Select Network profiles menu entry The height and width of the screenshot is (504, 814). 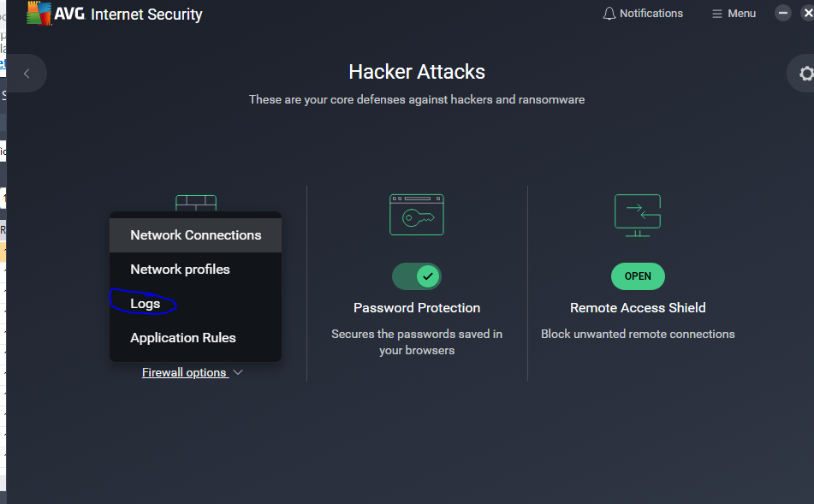point(196,270)
